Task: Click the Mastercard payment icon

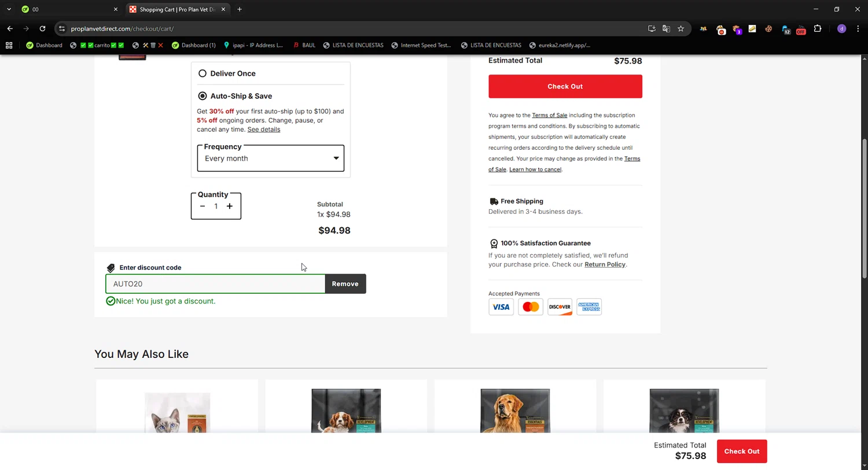Action: coord(531,307)
